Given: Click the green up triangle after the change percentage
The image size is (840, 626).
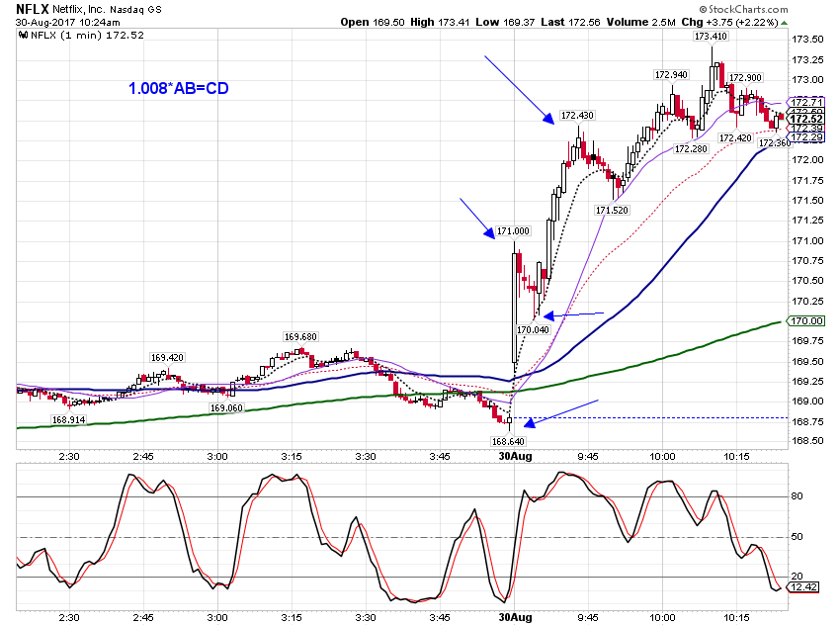Looking at the screenshot, I should (785, 23).
